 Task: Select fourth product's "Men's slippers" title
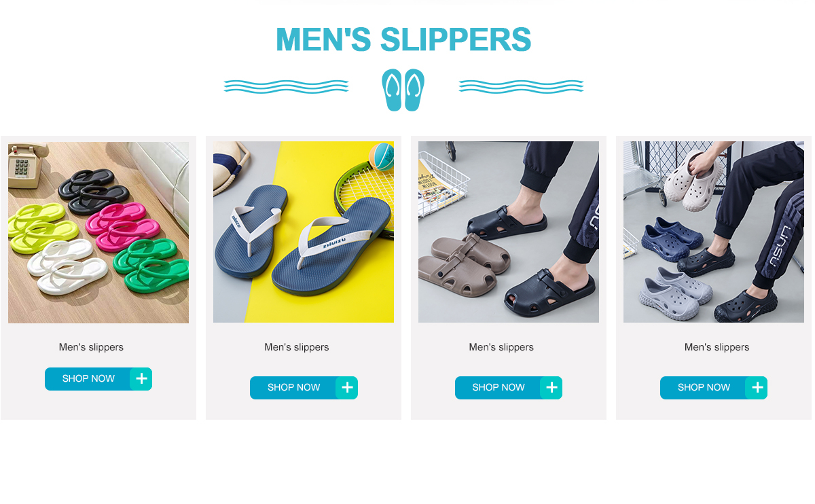pyautogui.click(x=717, y=347)
